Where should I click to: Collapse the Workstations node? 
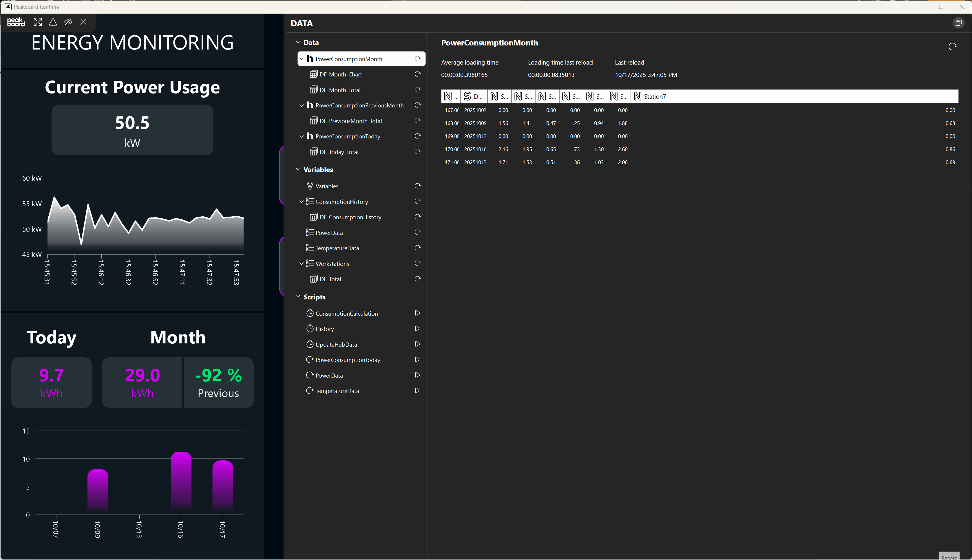(x=302, y=263)
